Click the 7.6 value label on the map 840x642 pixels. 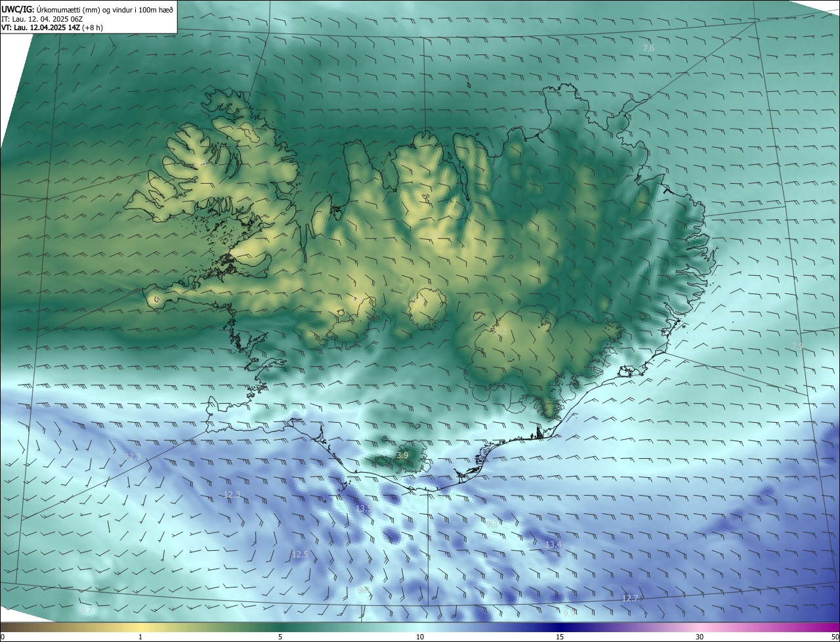pos(648,49)
